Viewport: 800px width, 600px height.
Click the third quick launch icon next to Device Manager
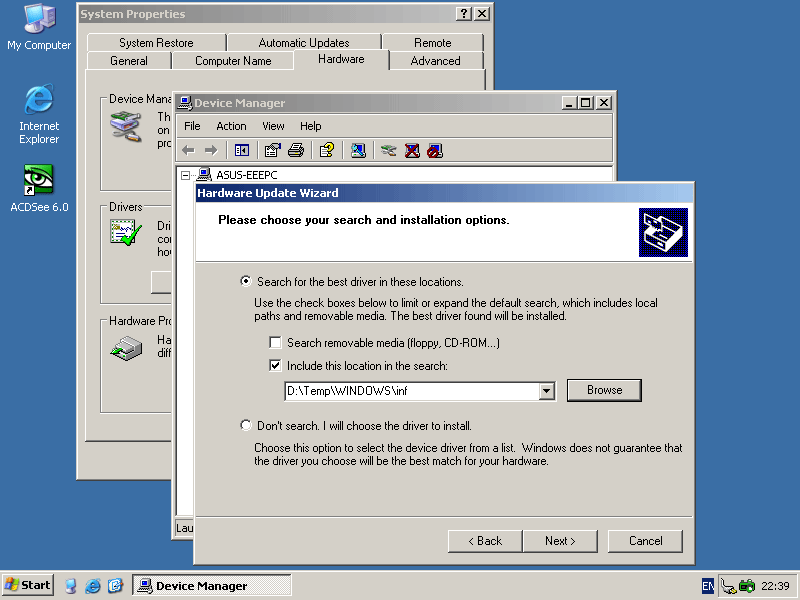(115, 586)
